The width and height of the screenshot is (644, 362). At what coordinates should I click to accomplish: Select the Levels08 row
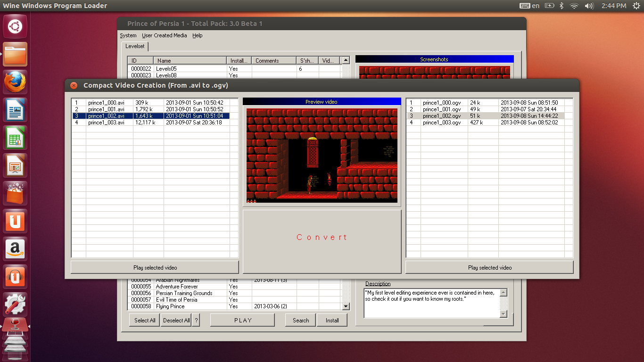[x=234, y=75]
